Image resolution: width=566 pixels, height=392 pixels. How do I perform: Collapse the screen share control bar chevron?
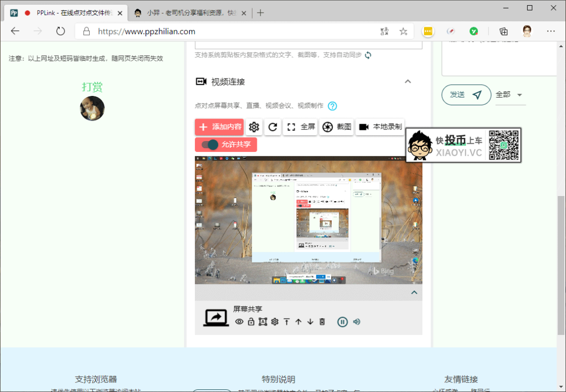tap(414, 292)
